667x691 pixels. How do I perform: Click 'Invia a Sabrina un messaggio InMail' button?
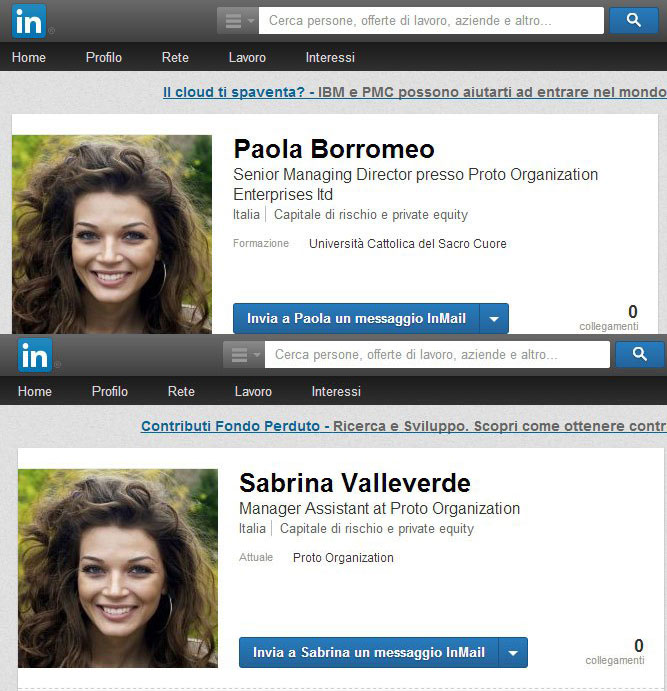click(x=368, y=652)
